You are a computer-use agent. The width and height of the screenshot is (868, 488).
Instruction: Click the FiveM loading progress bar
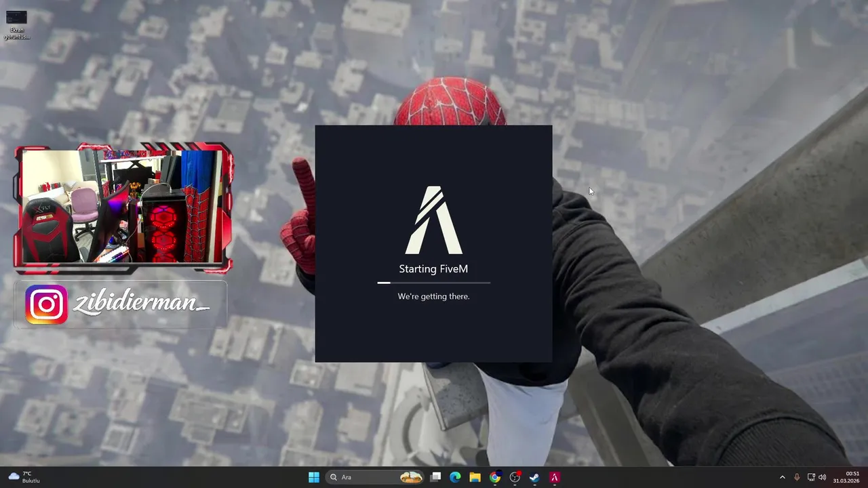click(434, 283)
